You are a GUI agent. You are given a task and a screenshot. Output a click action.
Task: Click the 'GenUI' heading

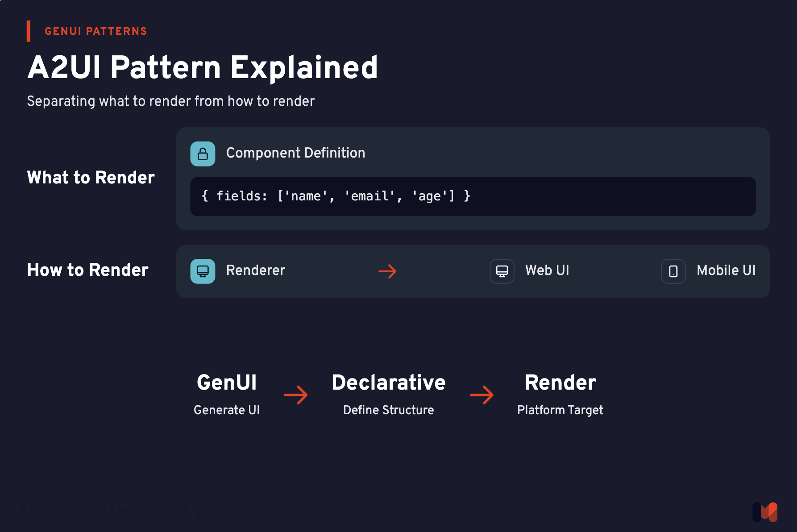(x=227, y=383)
